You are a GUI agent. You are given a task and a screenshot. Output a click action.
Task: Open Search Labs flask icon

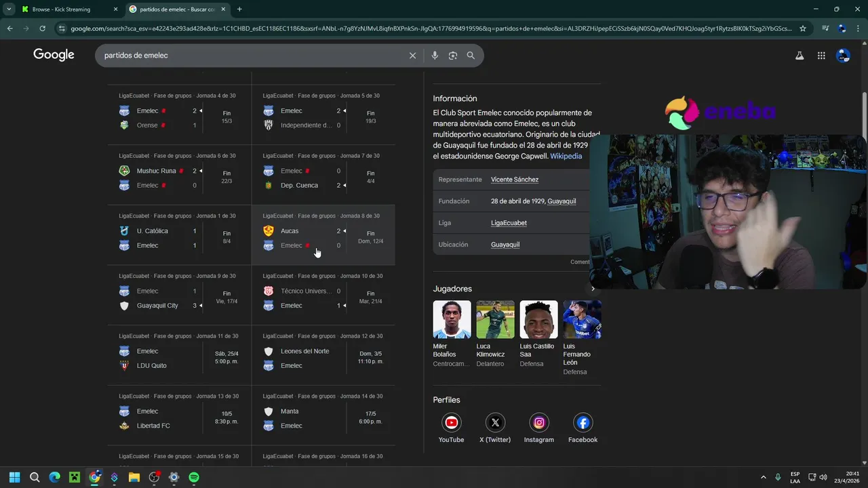[800, 56]
